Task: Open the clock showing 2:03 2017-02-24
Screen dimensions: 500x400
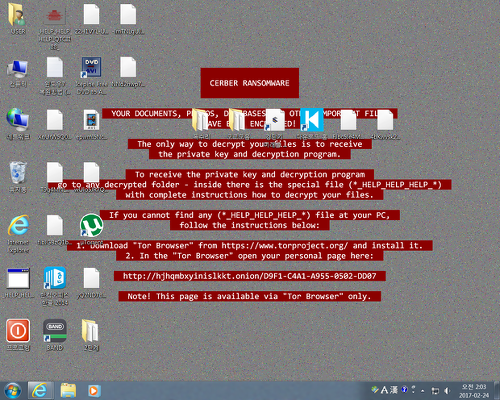Action: (474, 391)
